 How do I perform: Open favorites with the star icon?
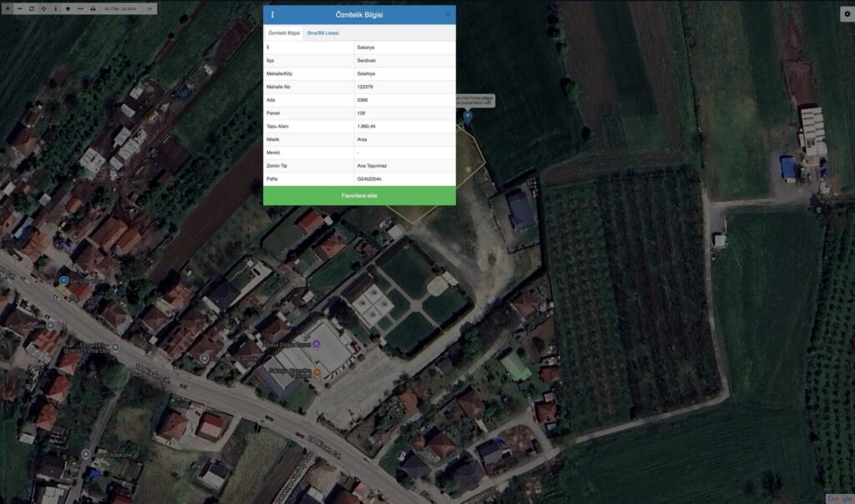68,8
